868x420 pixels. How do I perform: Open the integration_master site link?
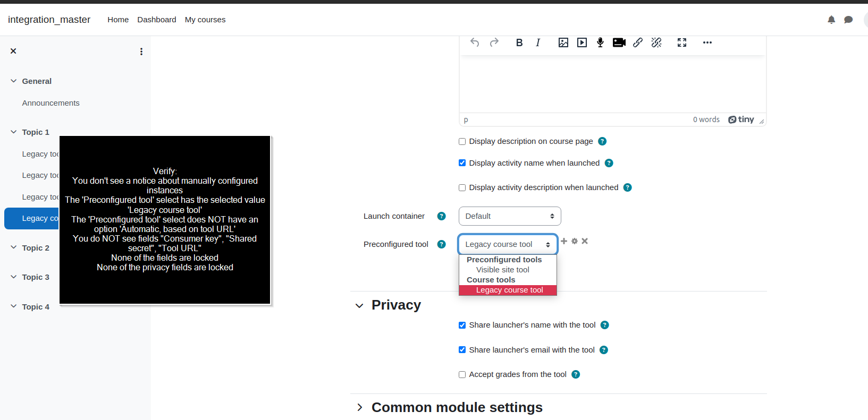[x=49, y=20]
